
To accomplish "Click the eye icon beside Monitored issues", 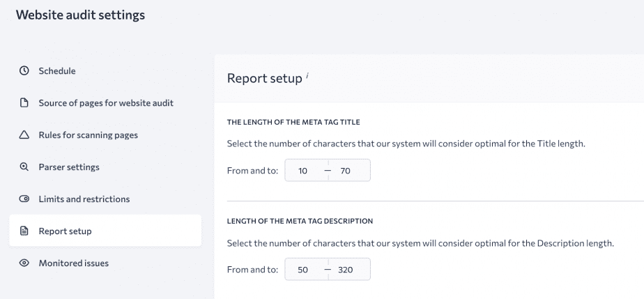I will coord(24,263).
